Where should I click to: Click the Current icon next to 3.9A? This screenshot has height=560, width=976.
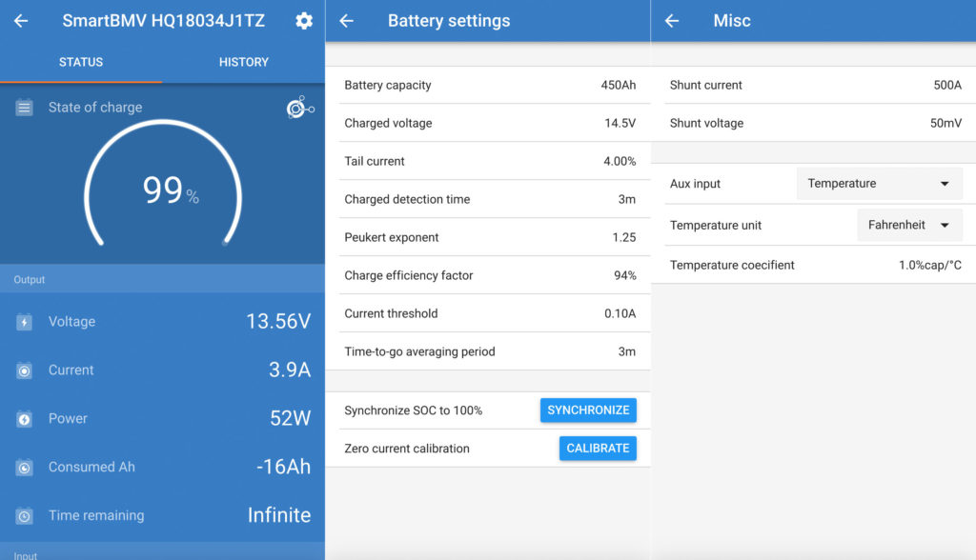(23, 370)
